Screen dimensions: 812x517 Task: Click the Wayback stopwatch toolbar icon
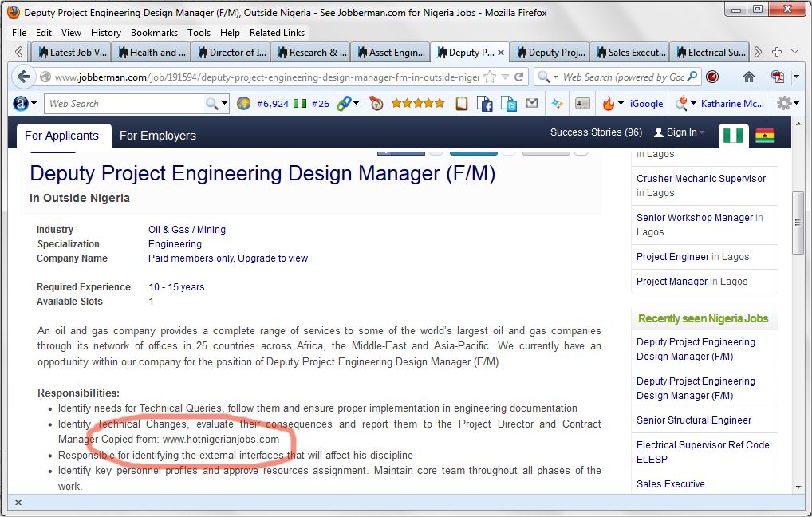tap(376, 104)
